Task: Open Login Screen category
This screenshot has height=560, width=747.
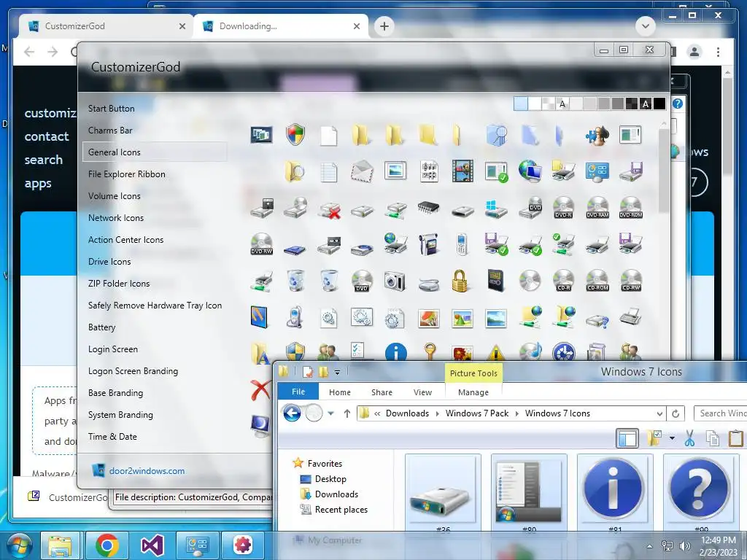Action: click(113, 349)
